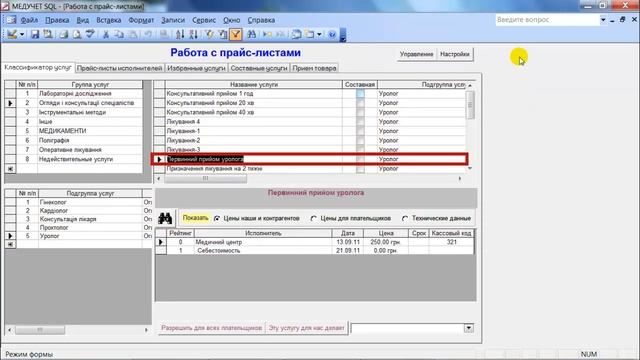Switch to the 'Избранные услуги' tab
The width and height of the screenshot is (640, 360).
(x=196, y=68)
